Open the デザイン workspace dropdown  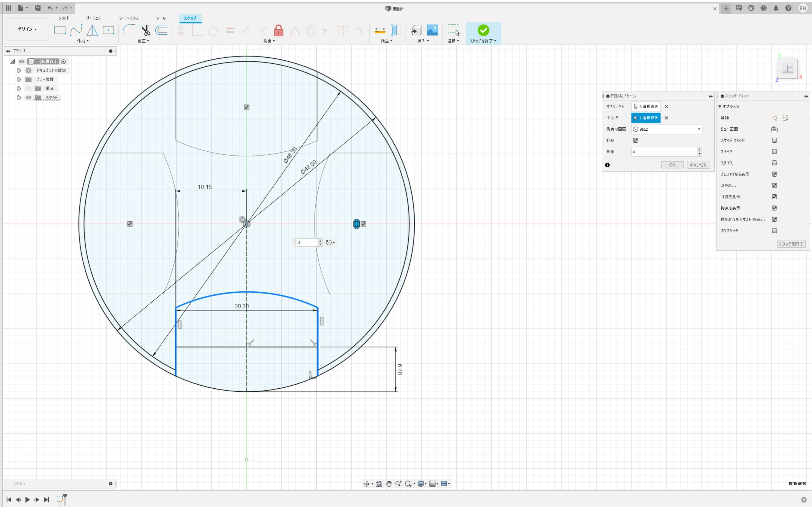point(27,29)
